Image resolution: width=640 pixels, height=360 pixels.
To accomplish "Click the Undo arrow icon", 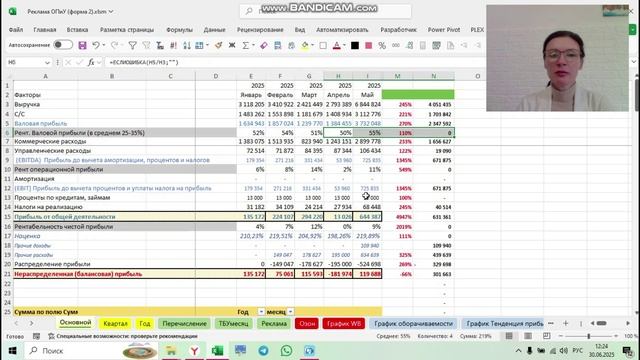I will 96,45.
